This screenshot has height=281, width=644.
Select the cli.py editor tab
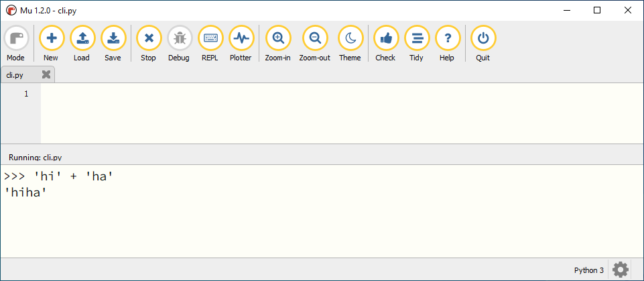pos(27,74)
